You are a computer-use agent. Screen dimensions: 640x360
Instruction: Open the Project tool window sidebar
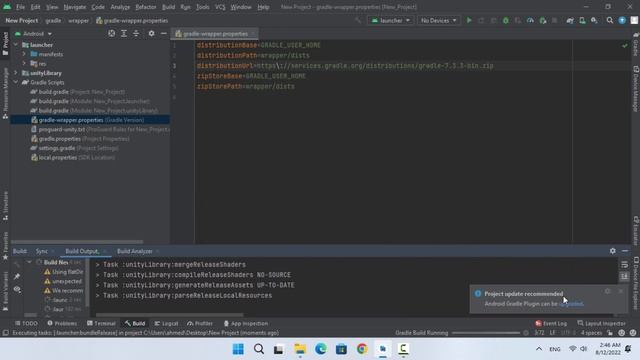(x=5, y=43)
